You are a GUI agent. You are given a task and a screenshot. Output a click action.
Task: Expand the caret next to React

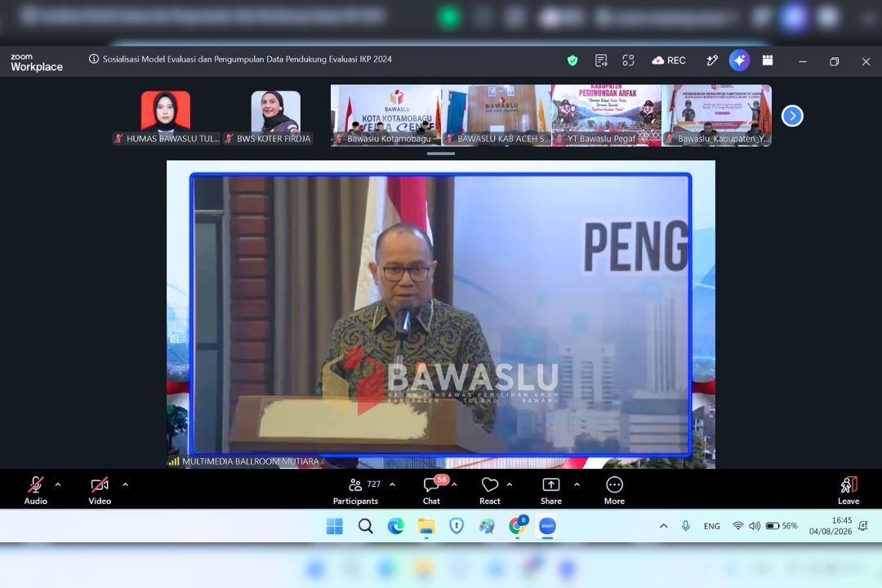(510, 484)
